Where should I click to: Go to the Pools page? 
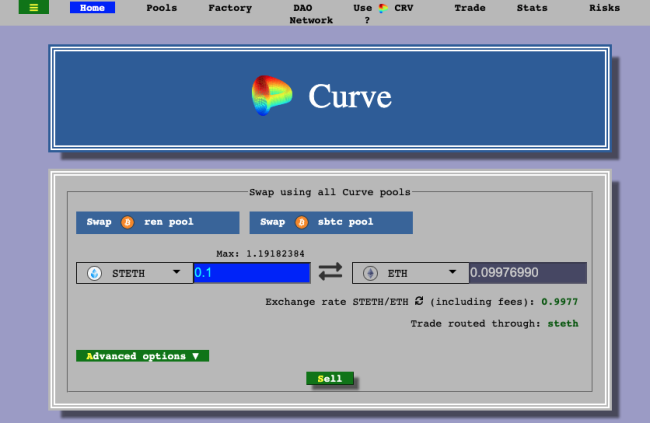162,8
